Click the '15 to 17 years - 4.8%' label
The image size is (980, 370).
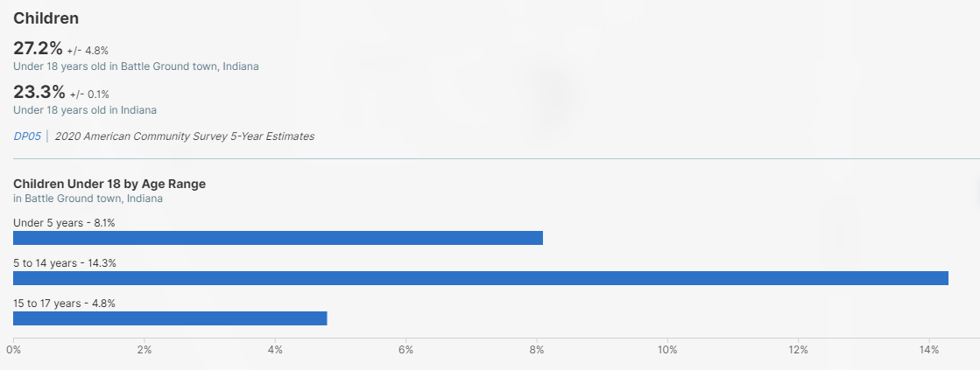point(64,304)
